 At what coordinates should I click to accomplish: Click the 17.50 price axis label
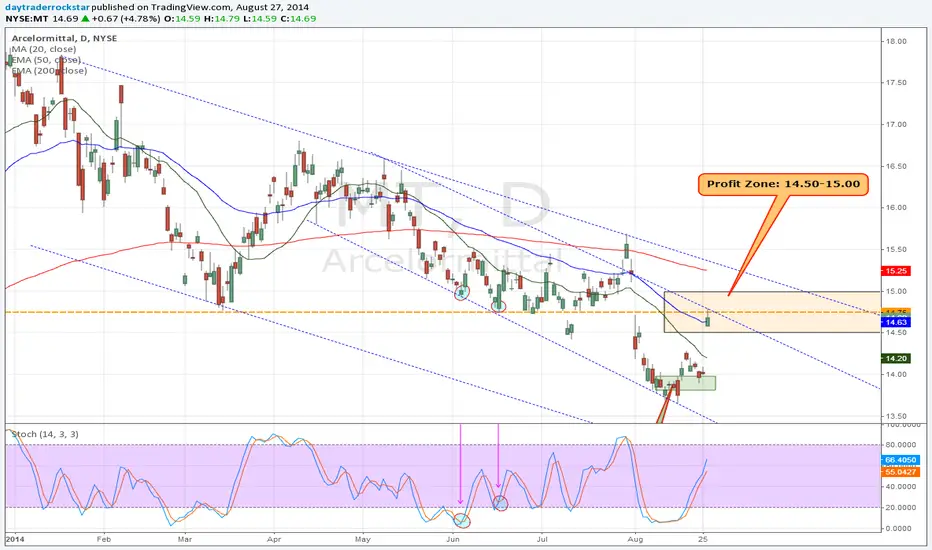coord(896,83)
